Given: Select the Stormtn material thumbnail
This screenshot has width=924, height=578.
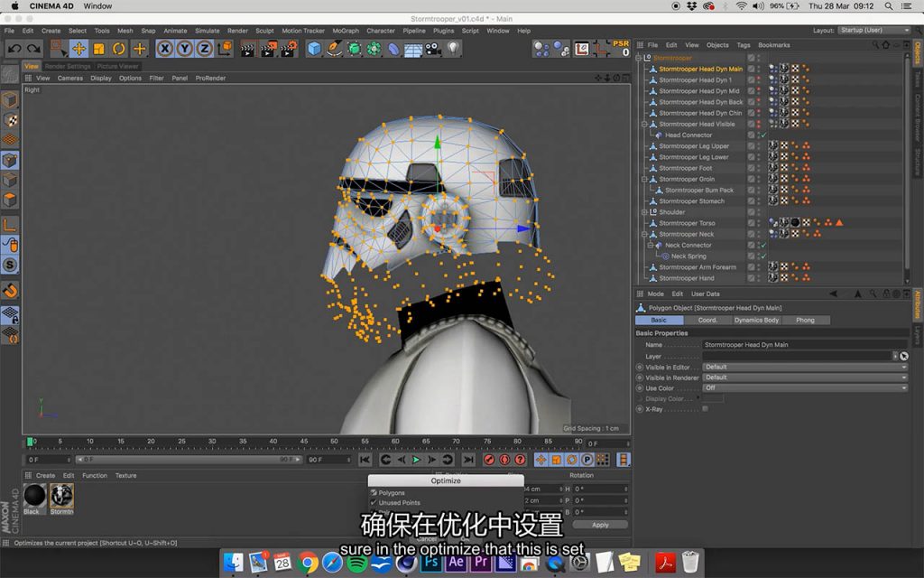Looking at the screenshot, I should (x=61, y=496).
